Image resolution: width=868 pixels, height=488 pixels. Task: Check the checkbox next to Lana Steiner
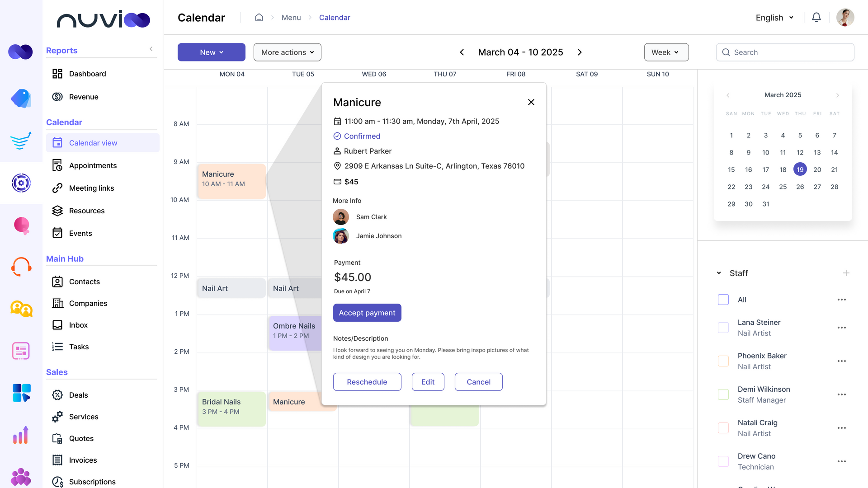pos(723,328)
